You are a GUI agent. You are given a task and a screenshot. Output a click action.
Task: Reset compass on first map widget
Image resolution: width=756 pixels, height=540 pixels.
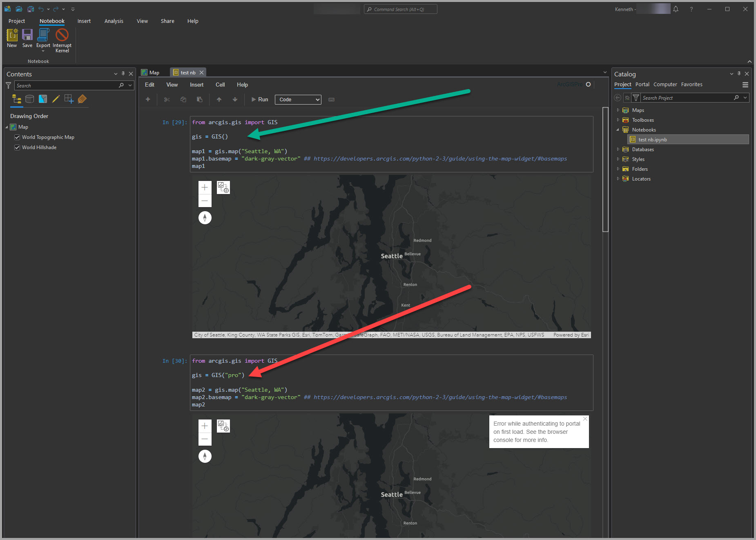click(205, 218)
